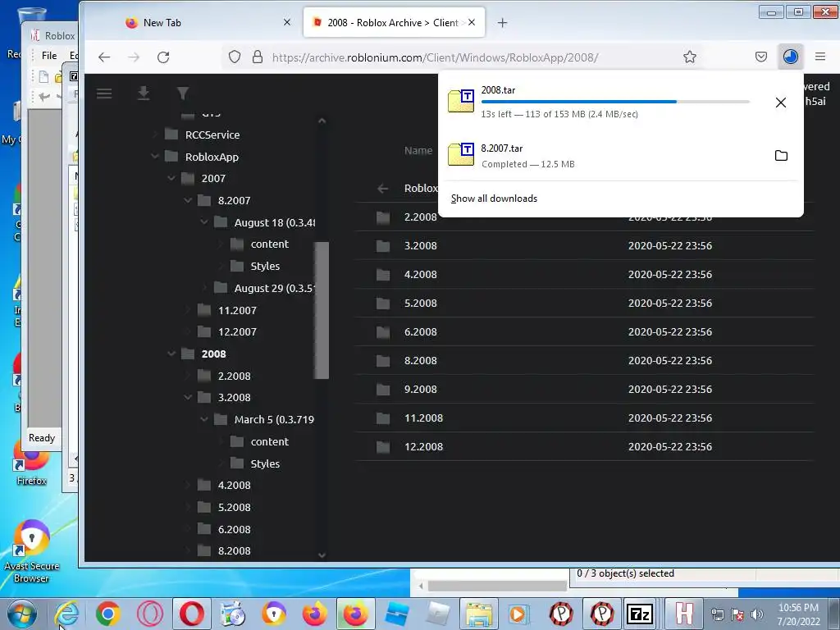Click the 2008.tar download progress bar
The width and height of the screenshot is (840, 630).
(x=615, y=101)
